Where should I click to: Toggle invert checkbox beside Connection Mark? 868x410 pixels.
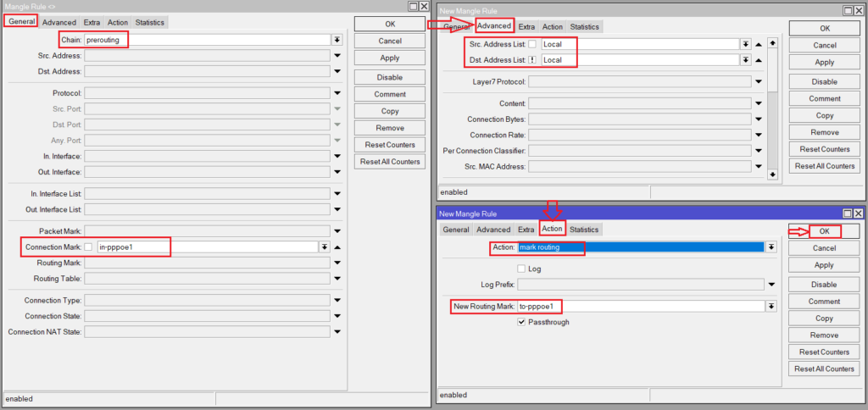[x=88, y=247]
